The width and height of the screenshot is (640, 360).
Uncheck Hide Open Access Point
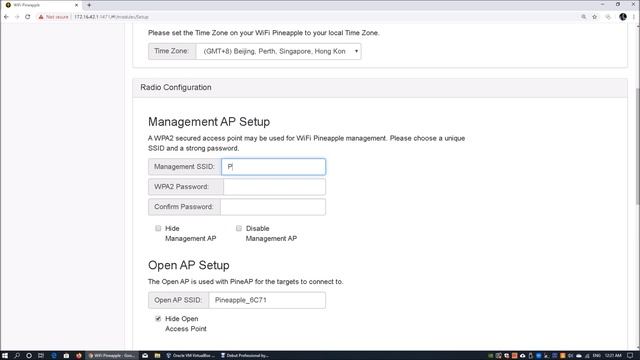pyautogui.click(x=158, y=318)
